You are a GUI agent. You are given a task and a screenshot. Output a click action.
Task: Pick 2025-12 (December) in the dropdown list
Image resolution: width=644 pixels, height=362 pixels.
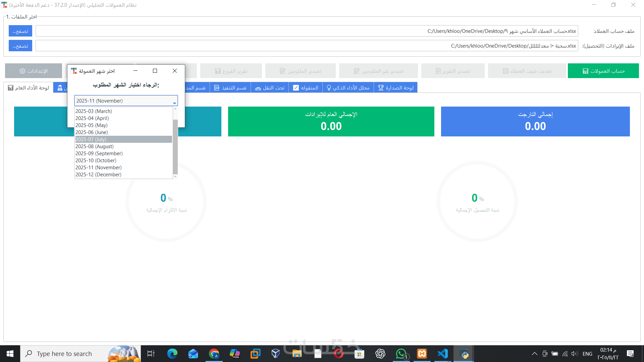(123, 175)
